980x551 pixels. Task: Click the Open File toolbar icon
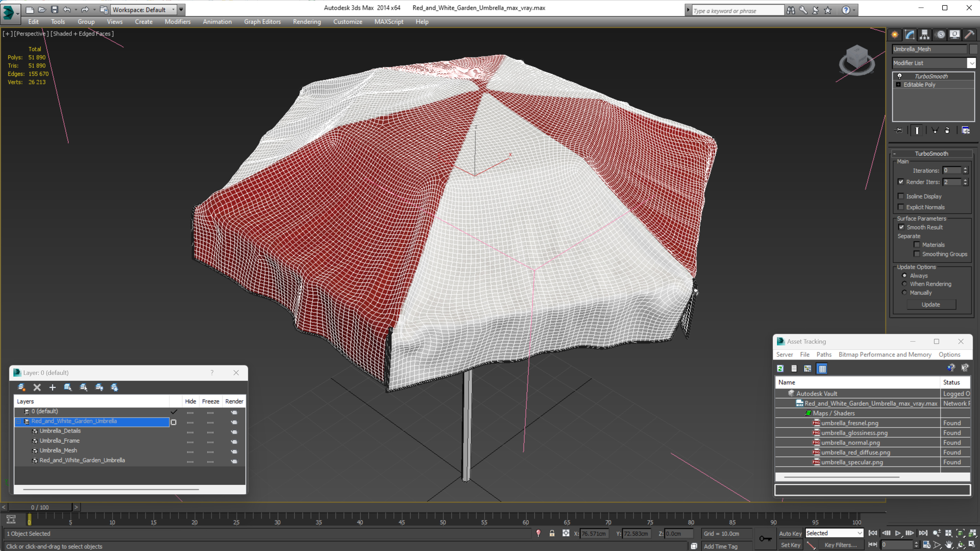pyautogui.click(x=42, y=10)
